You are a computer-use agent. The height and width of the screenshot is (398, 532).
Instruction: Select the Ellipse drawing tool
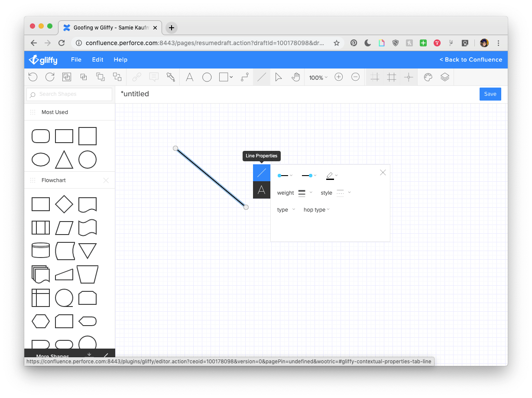coord(207,77)
